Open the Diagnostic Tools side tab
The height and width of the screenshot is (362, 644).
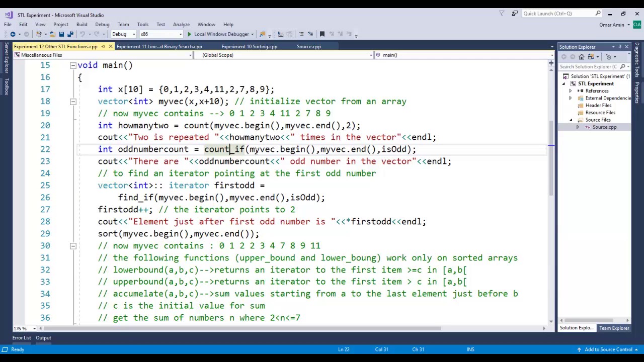pyautogui.click(x=637, y=60)
